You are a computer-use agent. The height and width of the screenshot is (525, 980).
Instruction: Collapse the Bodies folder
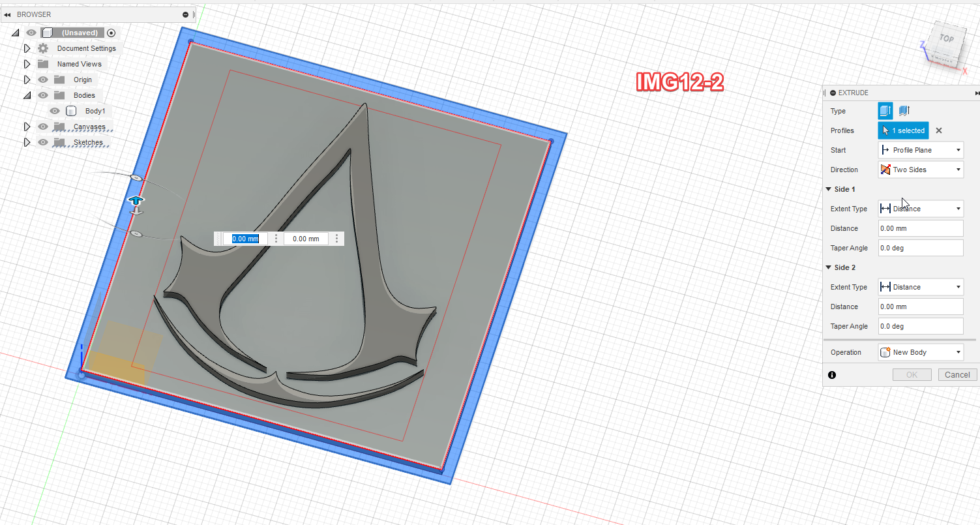(27, 95)
